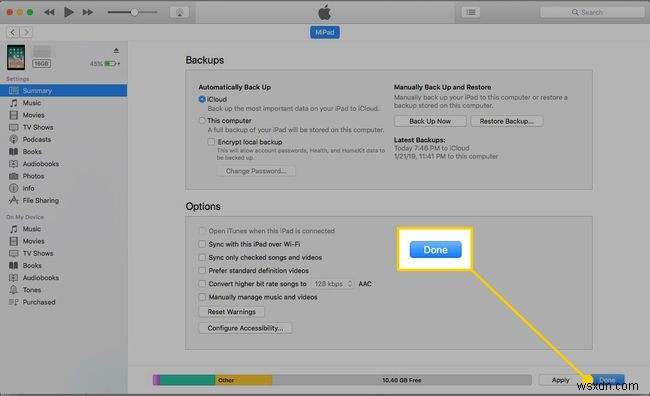This screenshot has height=396, width=650.
Task: Click the rewind playback button
Action: [49, 12]
